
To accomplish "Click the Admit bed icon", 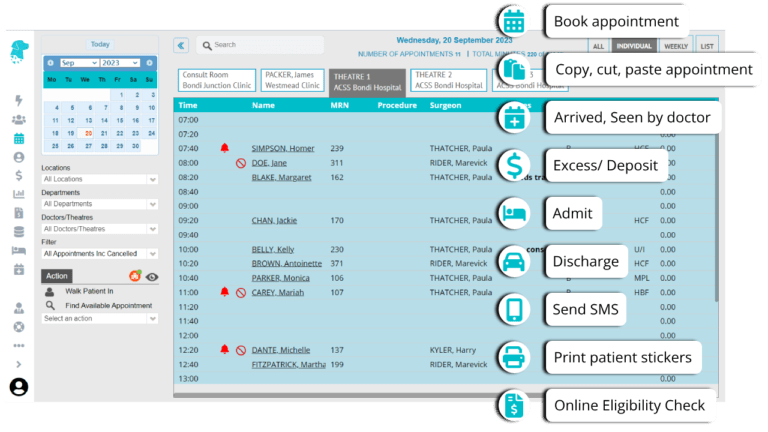I will tap(514, 213).
